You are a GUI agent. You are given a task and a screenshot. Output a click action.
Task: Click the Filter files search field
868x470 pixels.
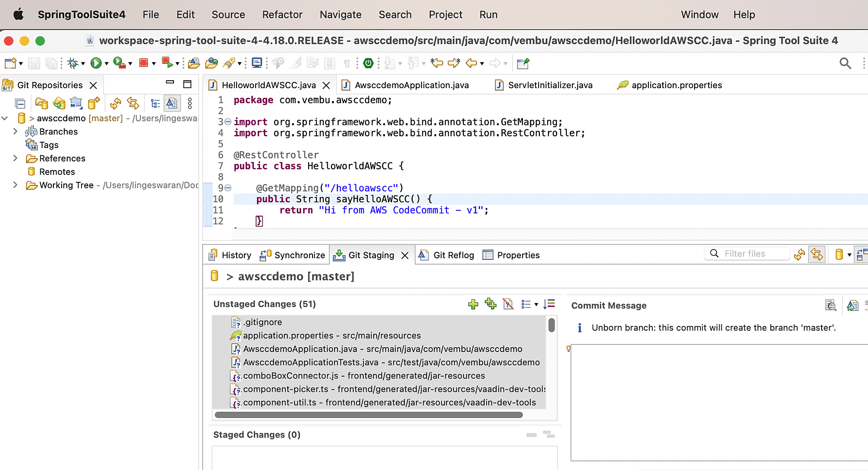point(747,254)
